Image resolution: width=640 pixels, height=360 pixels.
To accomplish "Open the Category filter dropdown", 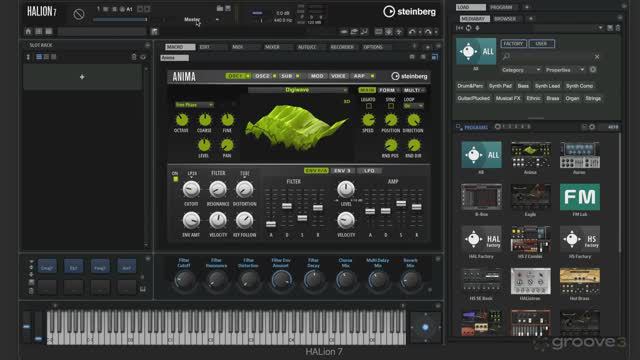I will (x=521, y=70).
